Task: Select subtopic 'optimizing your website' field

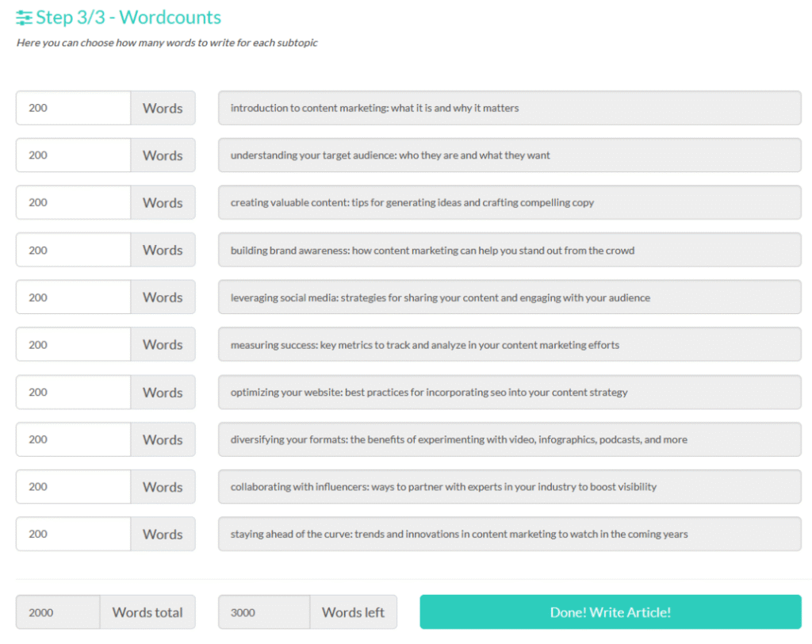Action: tap(510, 392)
